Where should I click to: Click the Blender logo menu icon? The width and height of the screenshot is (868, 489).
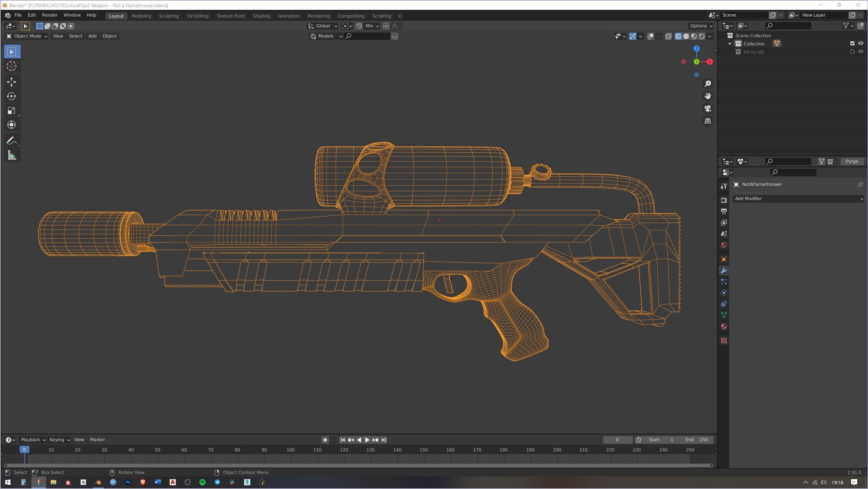click(x=7, y=15)
